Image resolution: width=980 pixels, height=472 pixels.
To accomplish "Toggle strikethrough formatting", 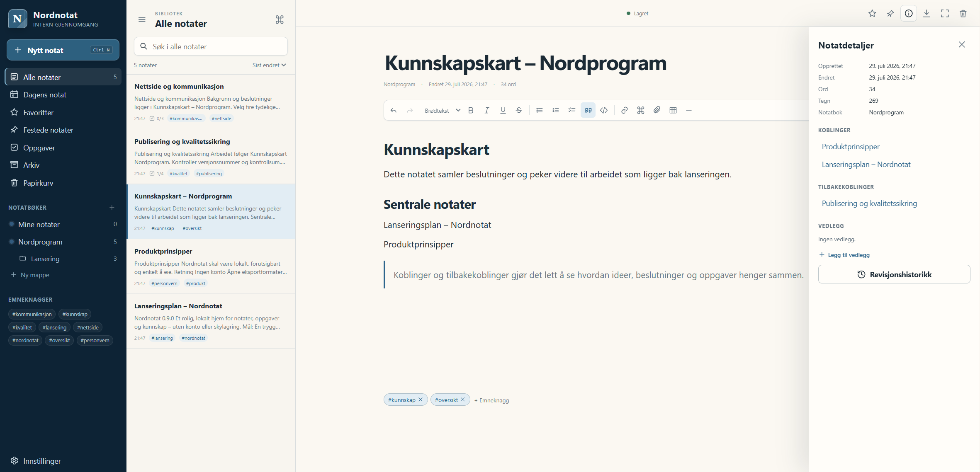I will [519, 110].
